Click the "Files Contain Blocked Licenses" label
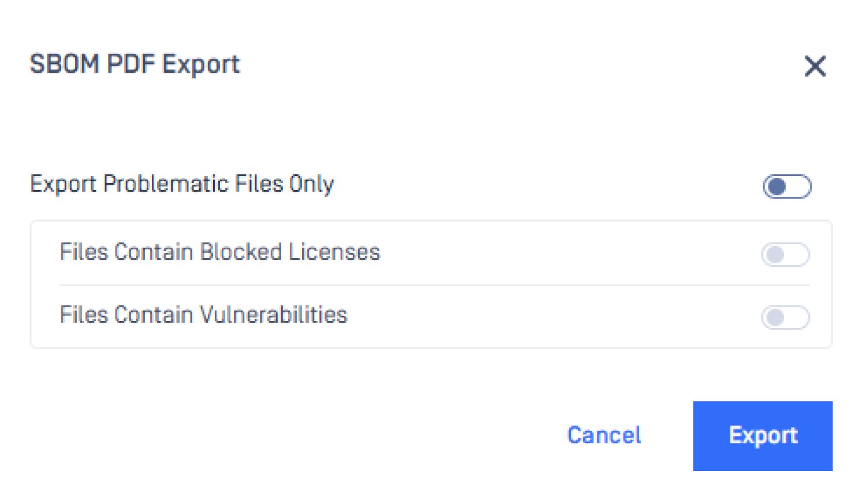The height and width of the screenshot is (504, 866). [x=219, y=252]
